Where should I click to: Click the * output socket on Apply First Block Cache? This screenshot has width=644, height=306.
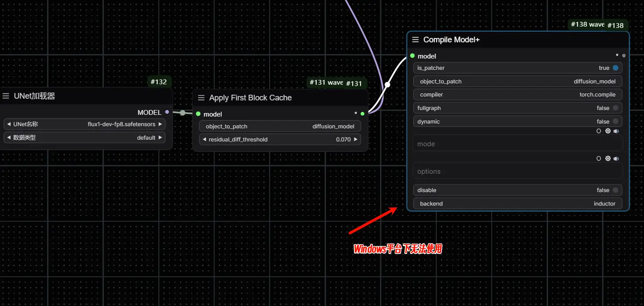point(363,114)
